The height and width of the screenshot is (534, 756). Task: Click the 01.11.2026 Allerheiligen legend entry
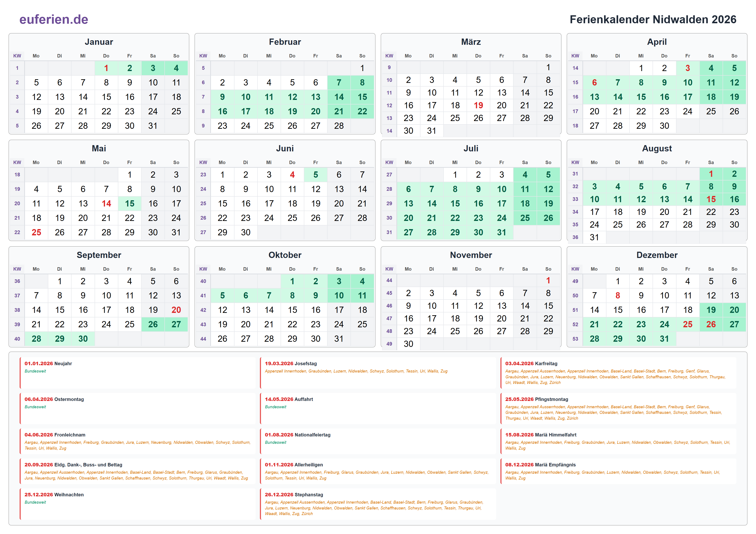click(x=378, y=472)
